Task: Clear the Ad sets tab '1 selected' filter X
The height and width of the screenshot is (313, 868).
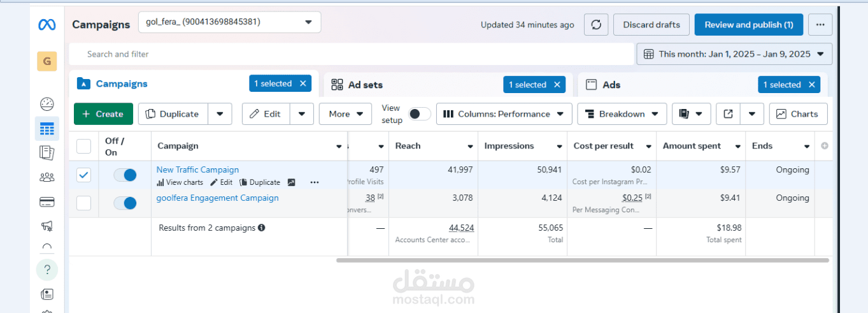Action: point(557,85)
